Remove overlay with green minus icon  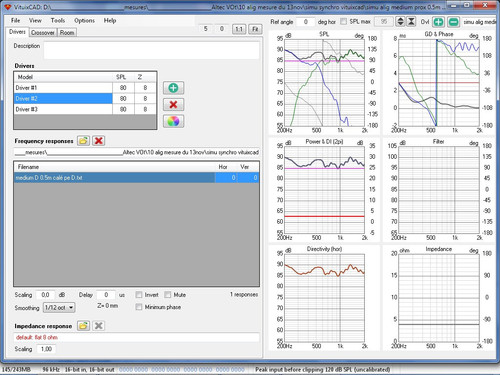453,22
